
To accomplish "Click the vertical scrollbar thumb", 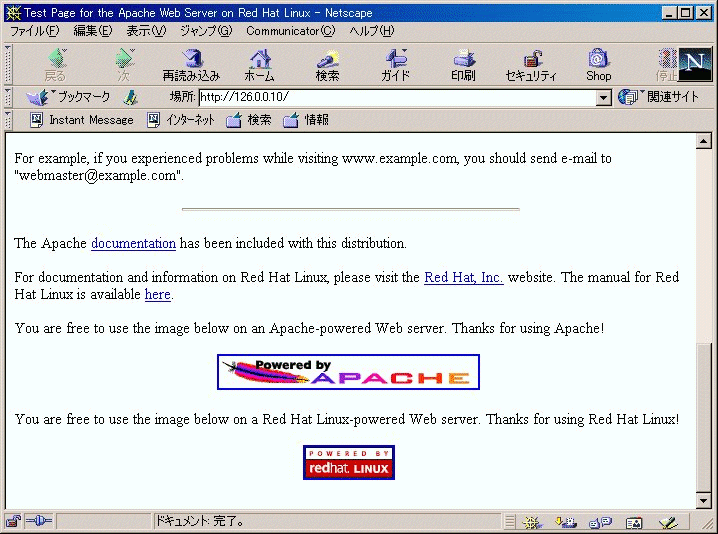I will (703, 417).
